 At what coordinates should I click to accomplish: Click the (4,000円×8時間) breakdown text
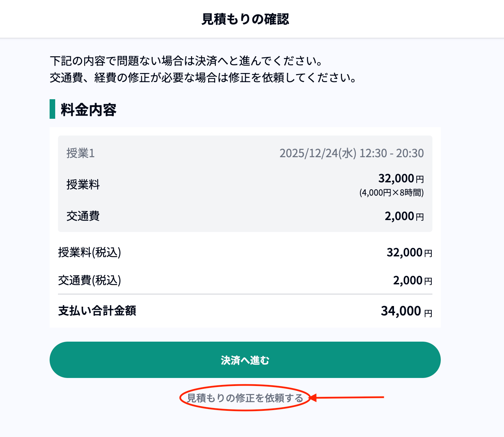click(x=391, y=193)
